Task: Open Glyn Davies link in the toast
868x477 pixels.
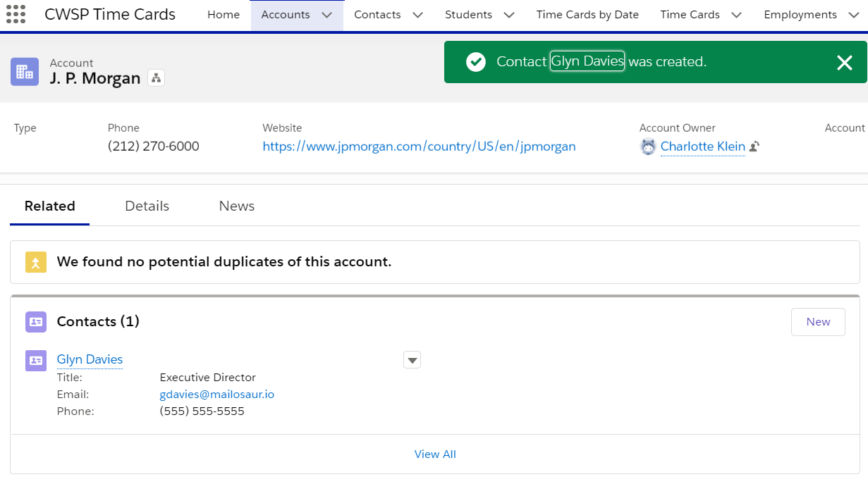Action: [x=587, y=62]
